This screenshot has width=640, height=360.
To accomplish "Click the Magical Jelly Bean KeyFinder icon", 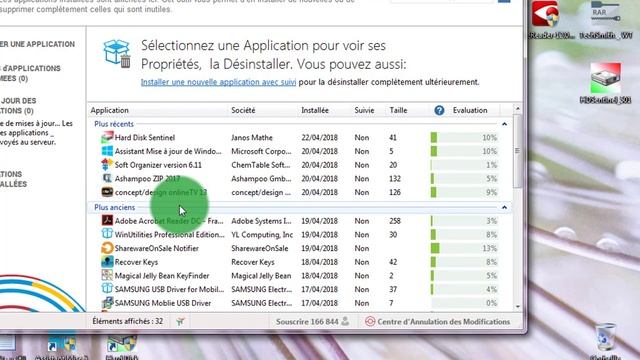I will click(107, 276).
